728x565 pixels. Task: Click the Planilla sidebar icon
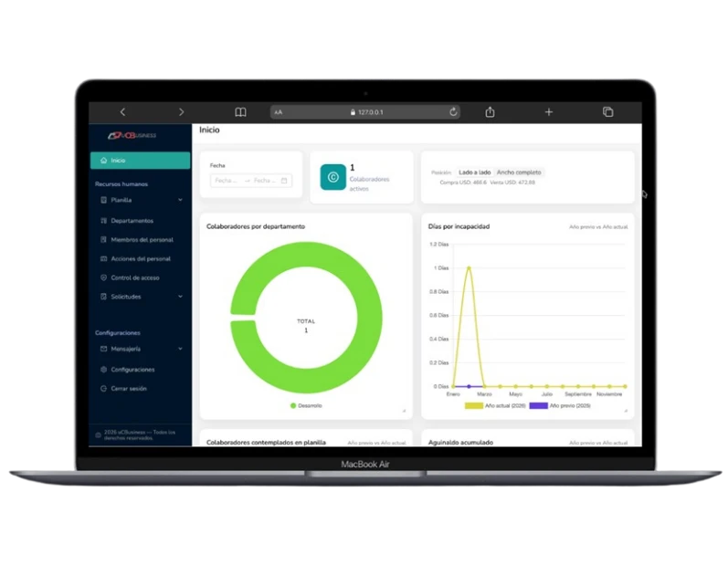tap(103, 200)
